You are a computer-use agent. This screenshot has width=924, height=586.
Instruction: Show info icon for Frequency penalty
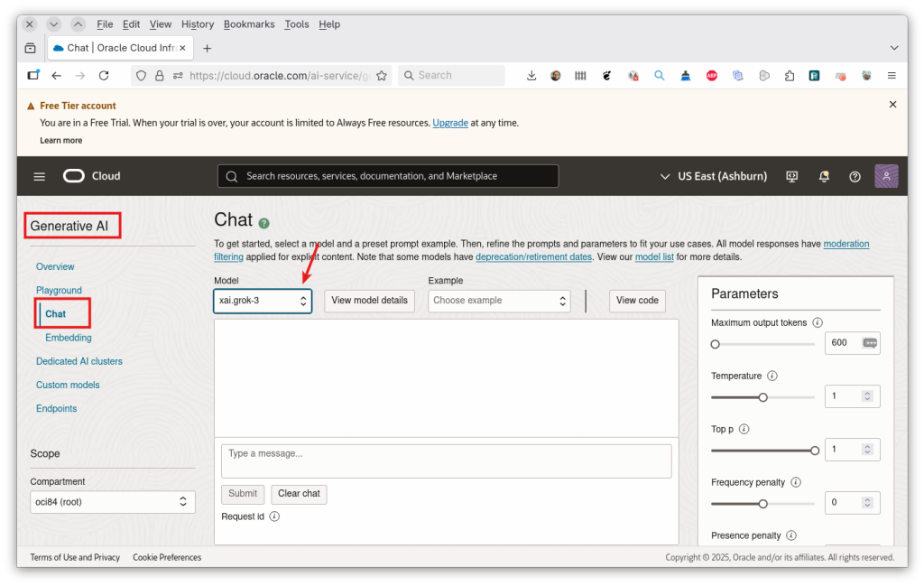coord(796,482)
